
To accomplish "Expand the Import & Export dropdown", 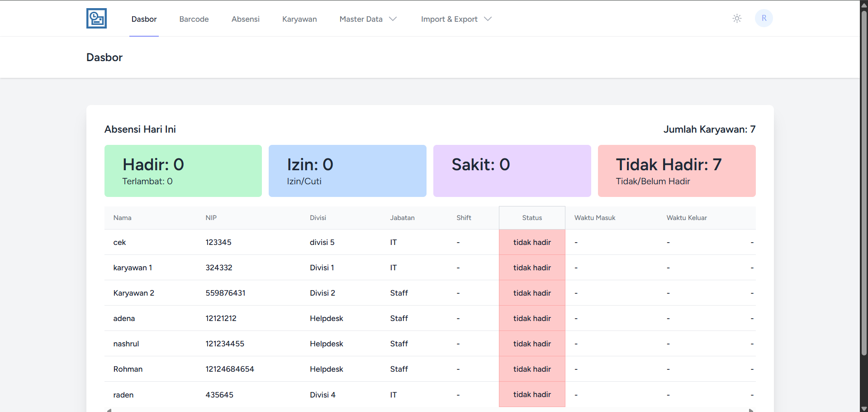I will [456, 19].
